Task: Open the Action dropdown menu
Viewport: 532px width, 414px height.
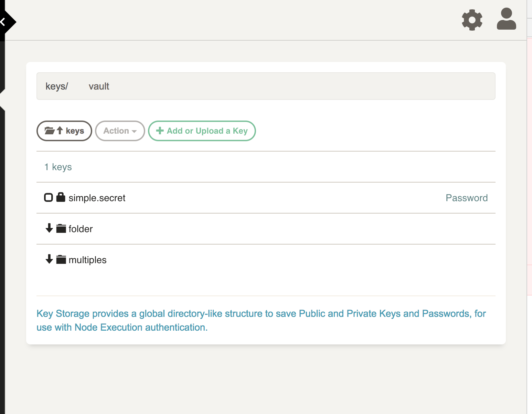Action: [x=120, y=131]
